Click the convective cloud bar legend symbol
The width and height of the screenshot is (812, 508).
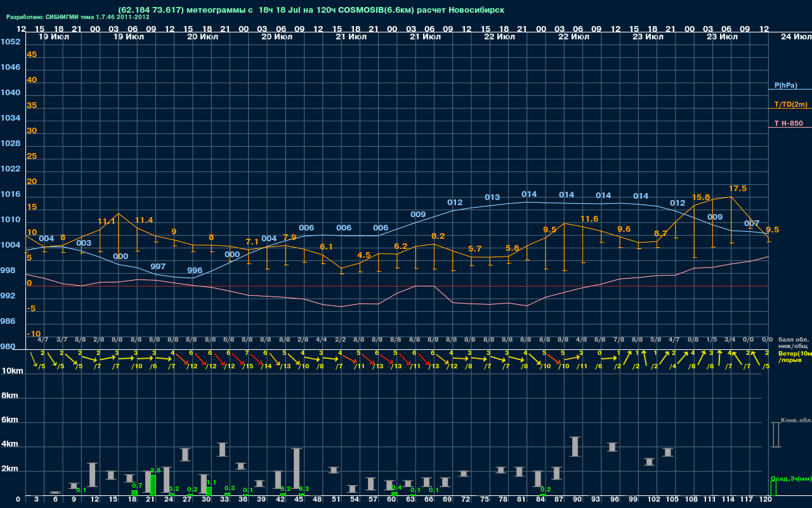775,435
